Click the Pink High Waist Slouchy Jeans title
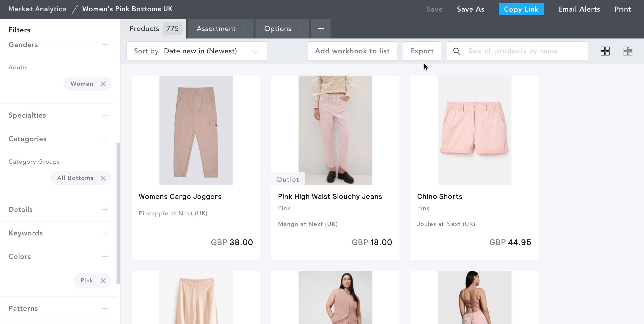644x324 pixels. click(x=330, y=196)
